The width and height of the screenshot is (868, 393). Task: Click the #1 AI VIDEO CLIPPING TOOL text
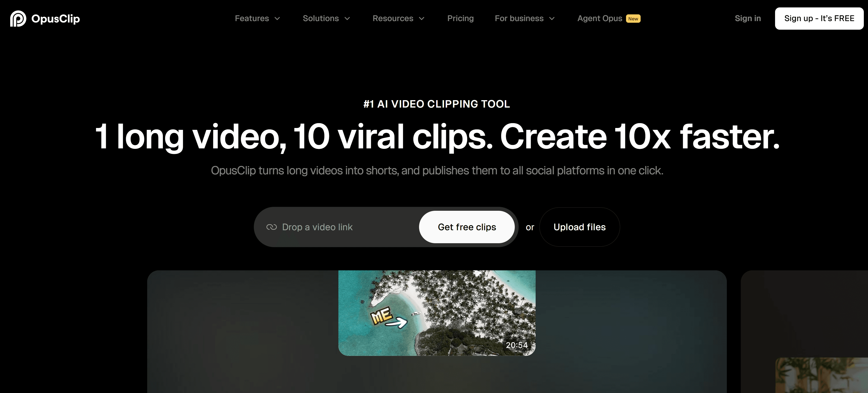point(437,104)
